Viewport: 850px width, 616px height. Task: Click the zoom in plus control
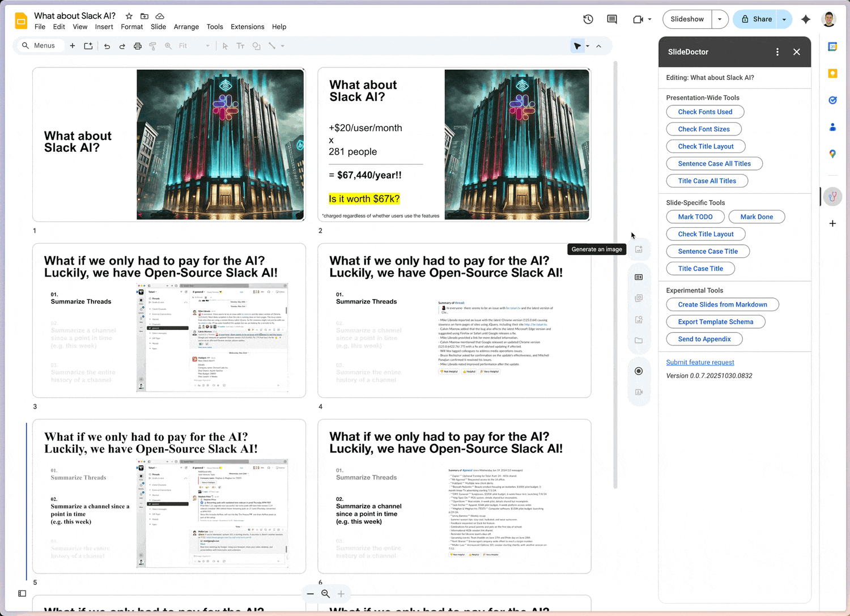click(341, 594)
